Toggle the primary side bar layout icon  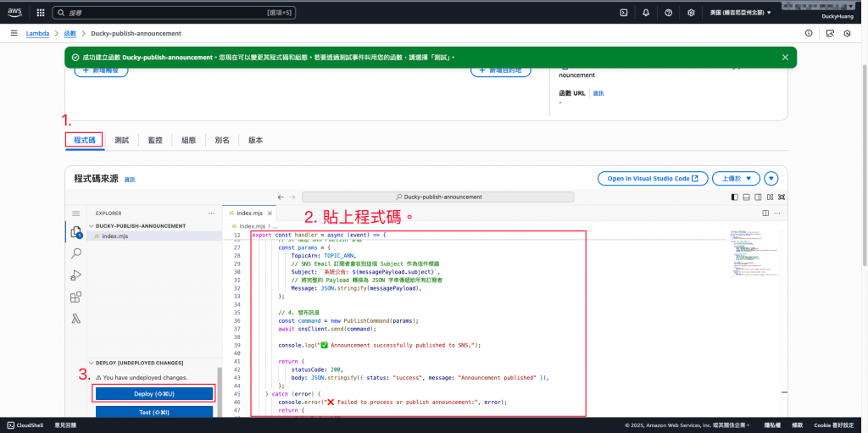click(735, 197)
